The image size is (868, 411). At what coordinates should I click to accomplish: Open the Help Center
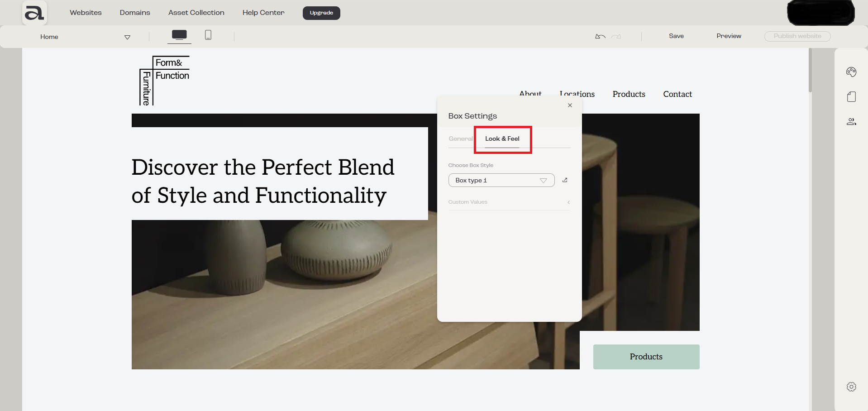tap(263, 13)
